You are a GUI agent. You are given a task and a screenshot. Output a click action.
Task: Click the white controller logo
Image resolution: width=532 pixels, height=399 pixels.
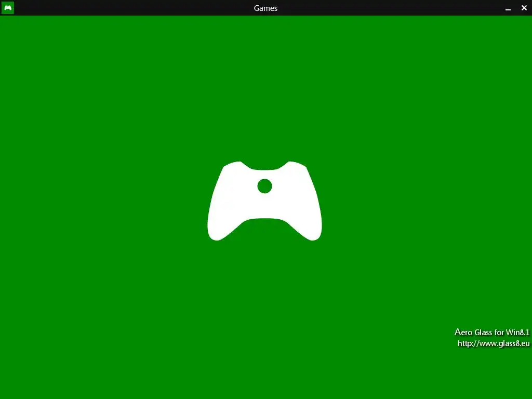pos(264,201)
